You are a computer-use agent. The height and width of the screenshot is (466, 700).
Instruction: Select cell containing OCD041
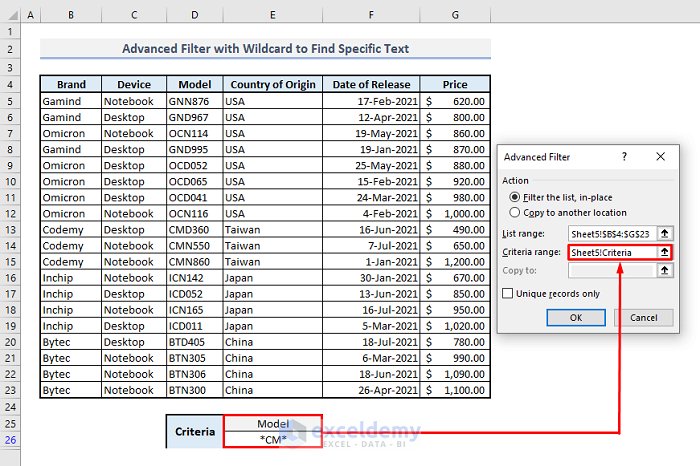[x=195, y=198]
